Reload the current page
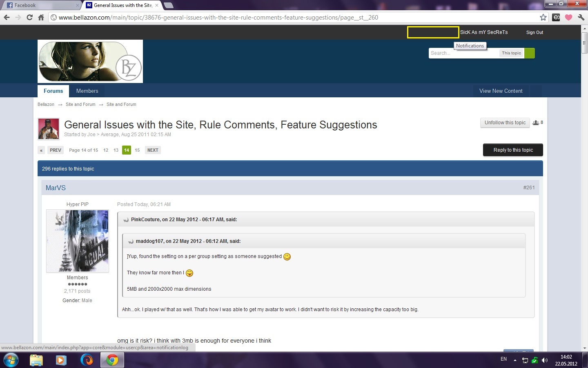This screenshot has height=368, width=588. pyautogui.click(x=29, y=17)
